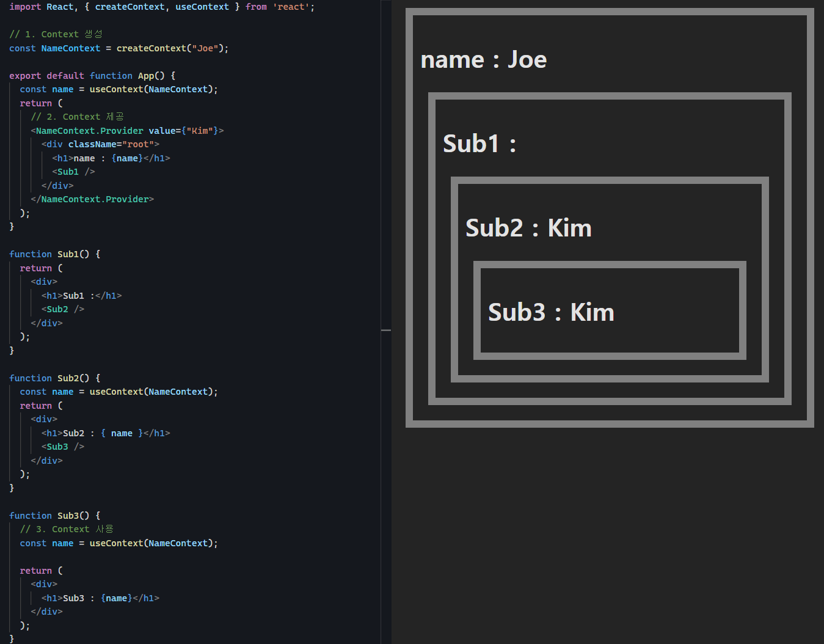Click 'name : Joe' heading in preview

pos(484,59)
